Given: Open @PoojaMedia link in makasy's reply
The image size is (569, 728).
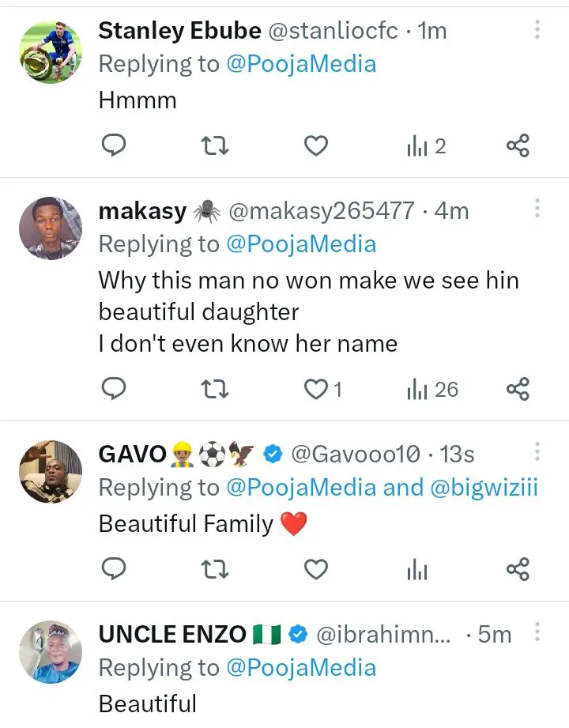Looking at the screenshot, I should pos(301,244).
